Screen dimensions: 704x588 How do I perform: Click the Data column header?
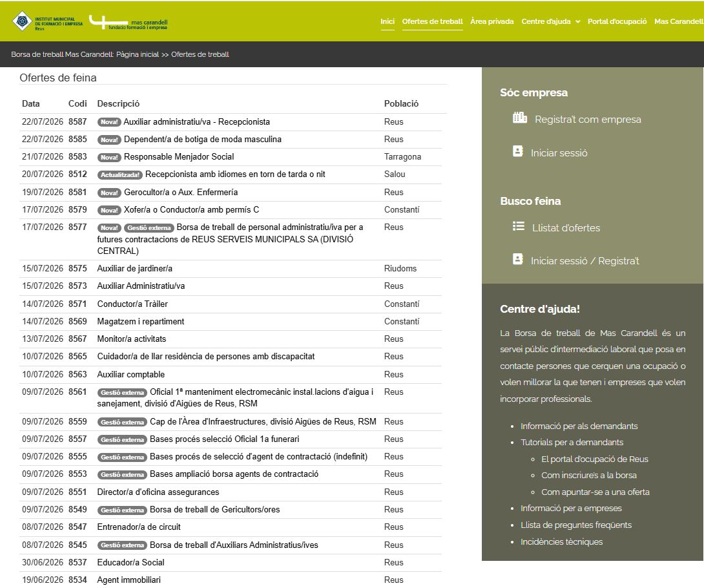[31, 104]
